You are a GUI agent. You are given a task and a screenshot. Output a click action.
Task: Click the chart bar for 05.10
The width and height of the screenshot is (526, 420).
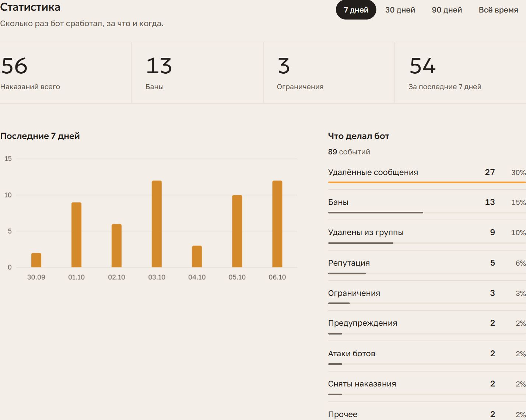pos(237,231)
